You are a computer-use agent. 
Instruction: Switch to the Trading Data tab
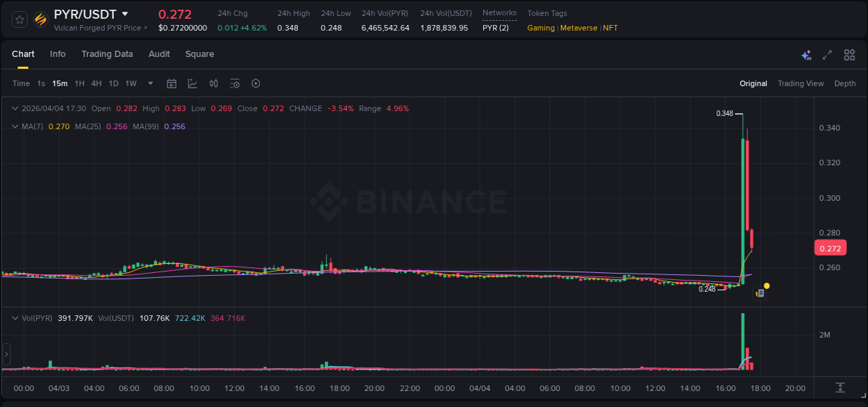[x=107, y=53]
